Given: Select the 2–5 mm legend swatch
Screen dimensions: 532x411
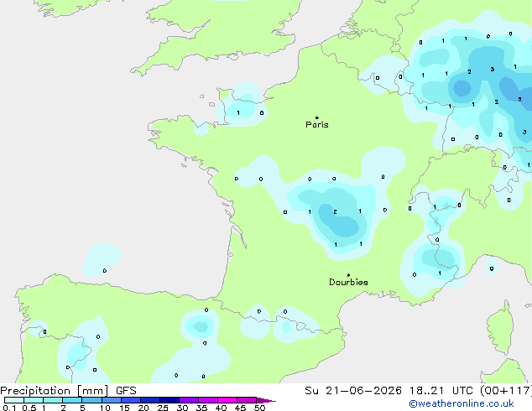Looking at the screenshot, I should pyautogui.click(x=72, y=400).
